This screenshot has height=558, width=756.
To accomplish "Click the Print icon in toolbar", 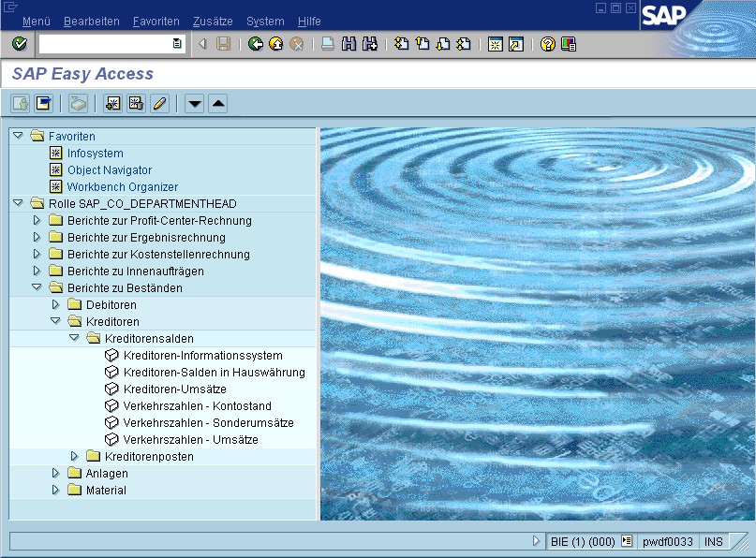I will pyautogui.click(x=328, y=44).
